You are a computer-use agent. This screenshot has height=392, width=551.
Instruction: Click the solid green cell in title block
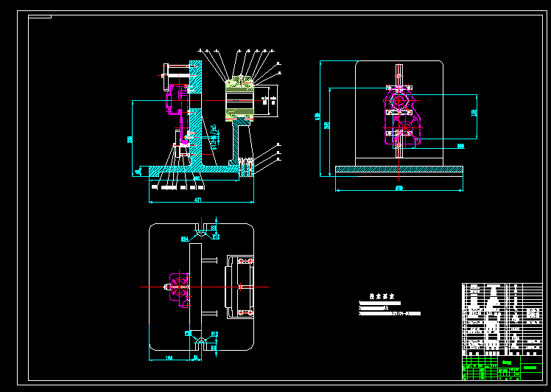tap(530, 368)
